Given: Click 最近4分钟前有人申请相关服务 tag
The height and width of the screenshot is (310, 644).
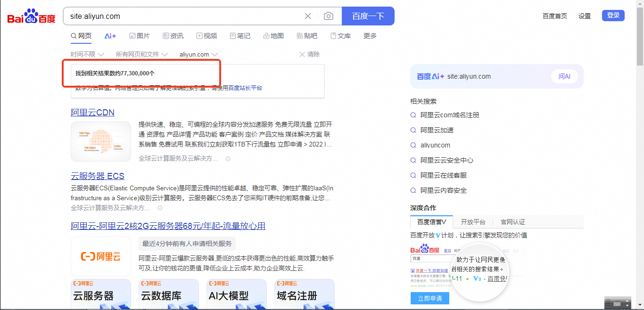Looking at the screenshot, I should click(x=187, y=244).
